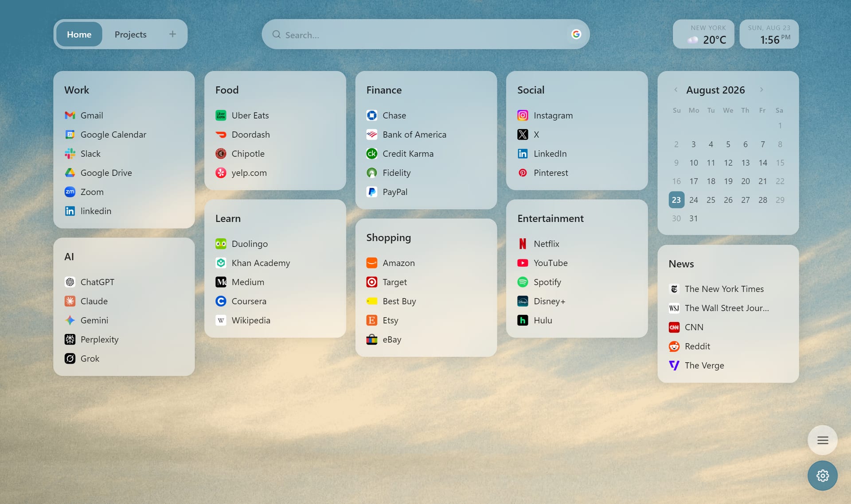This screenshot has height=504, width=851.
Task: Open the Google Calendar link
Action: 105,134
